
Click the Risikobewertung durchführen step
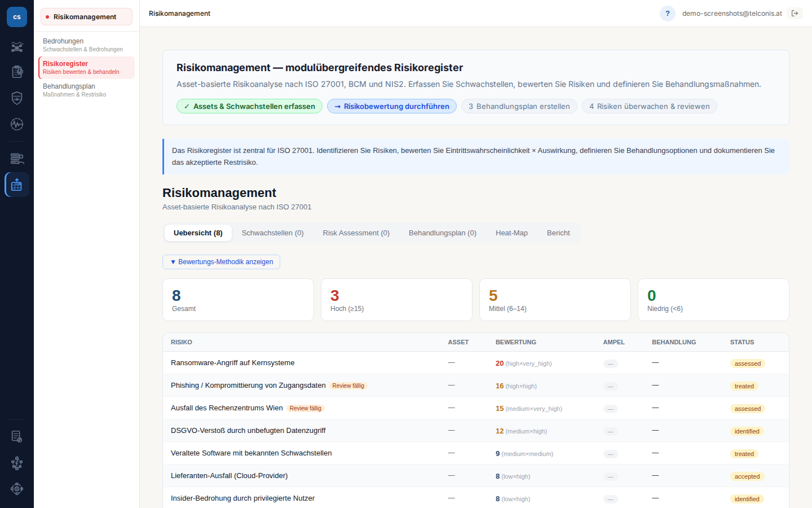tap(392, 106)
